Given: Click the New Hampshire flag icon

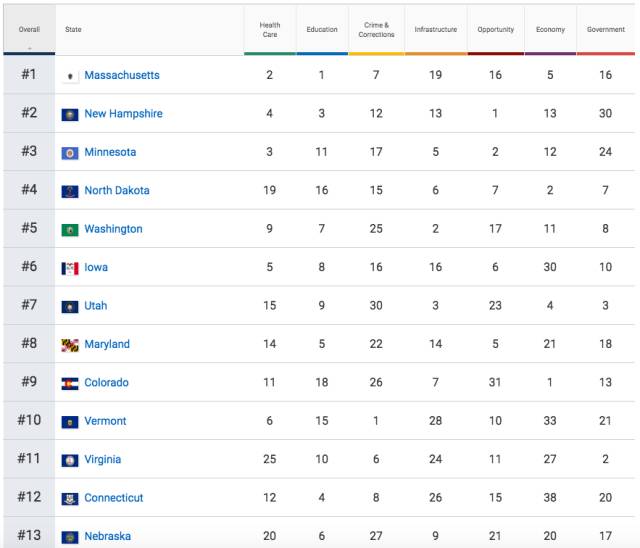Looking at the screenshot, I should (70, 114).
